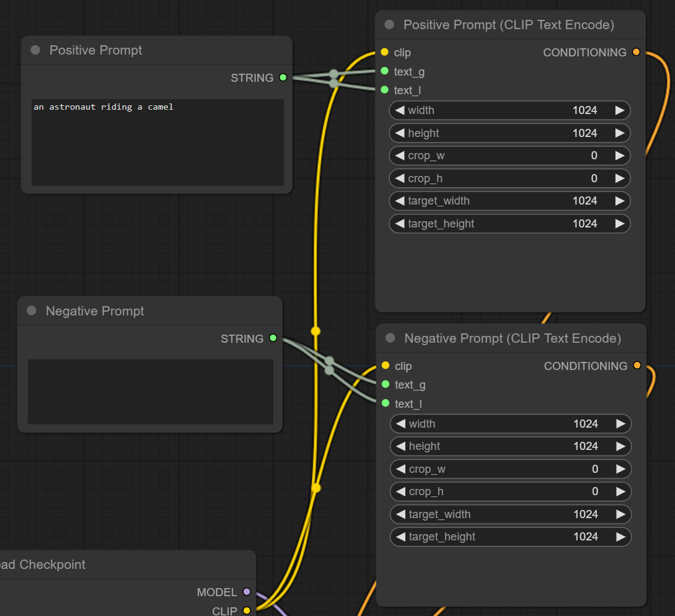
Task: Increase width value in positive CLIP encoder
Action: [620, 110]
